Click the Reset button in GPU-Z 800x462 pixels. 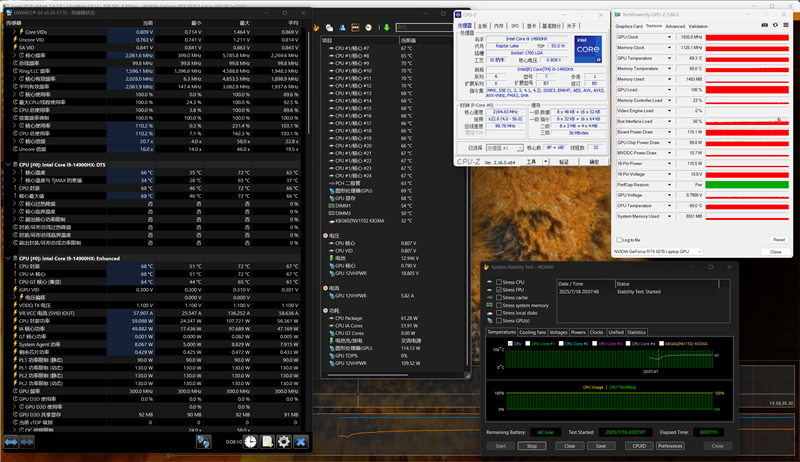coord(778,240)
